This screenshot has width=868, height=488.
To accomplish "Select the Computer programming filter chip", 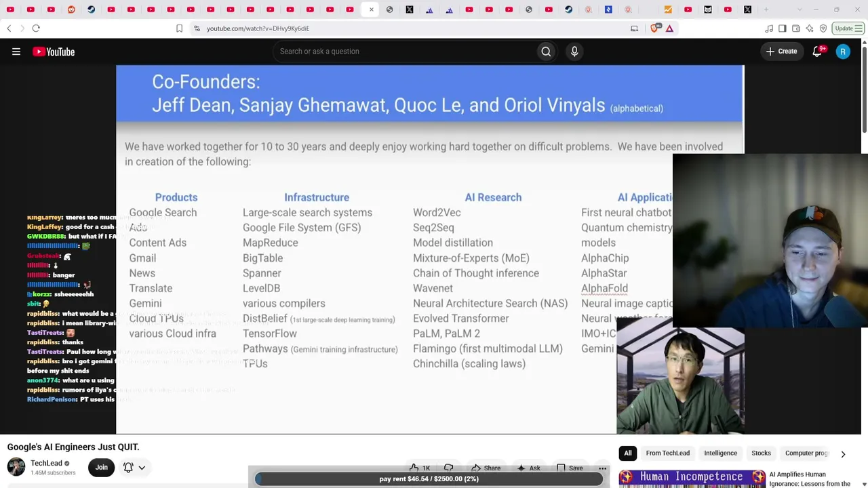I will tap(806, 453).
